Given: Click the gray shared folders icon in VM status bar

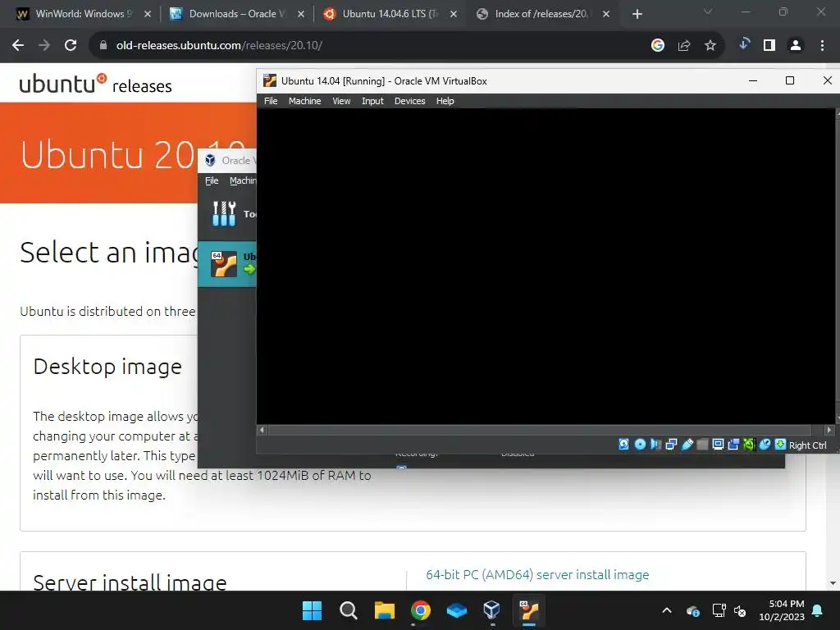Looking at the screenshot, I should [702, 444].
